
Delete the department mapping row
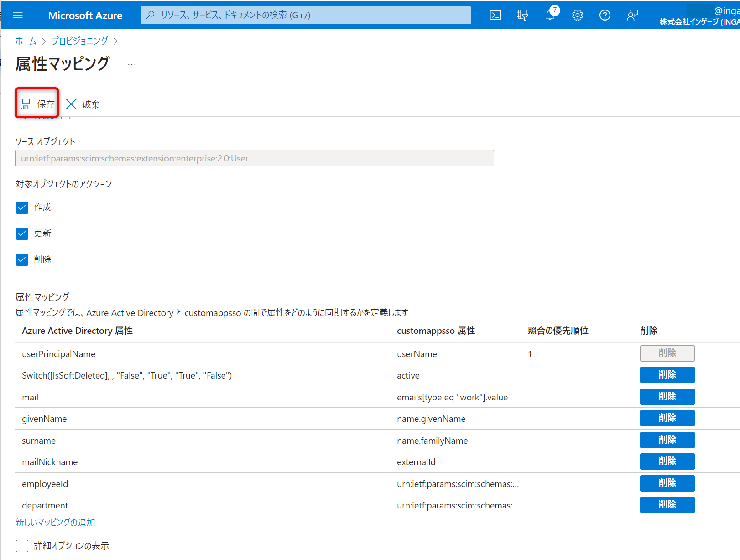tap(667, 505)
